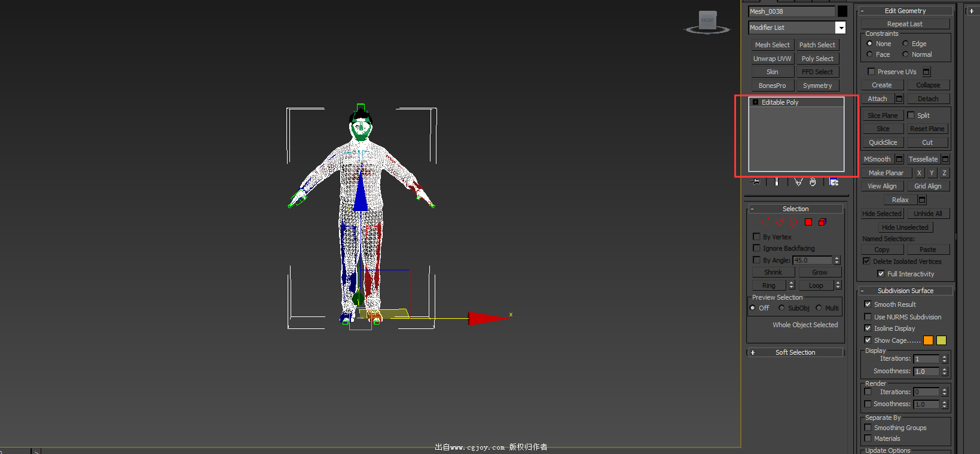Select Polygon sub-object level icon
This screenshot has width=980, height=454.
click(x=808, y=222)
